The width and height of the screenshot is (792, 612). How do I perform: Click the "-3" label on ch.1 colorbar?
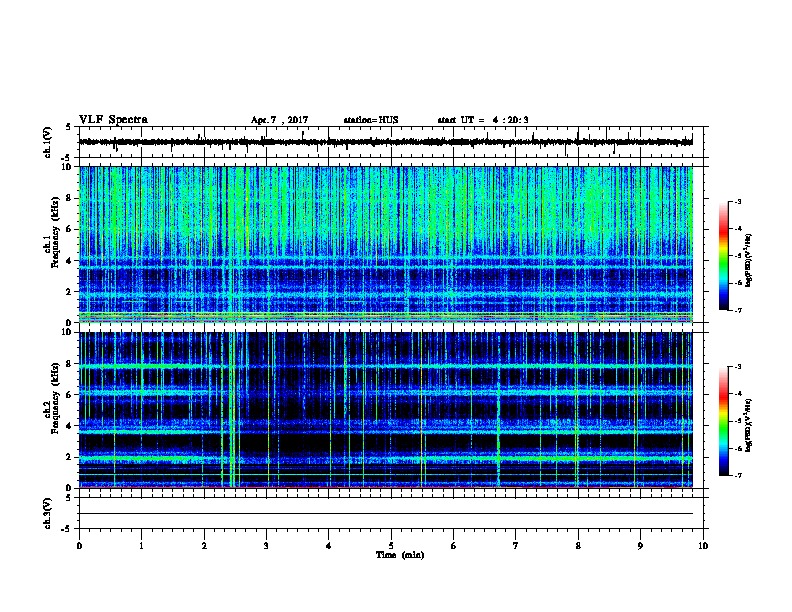click(737, 201)
